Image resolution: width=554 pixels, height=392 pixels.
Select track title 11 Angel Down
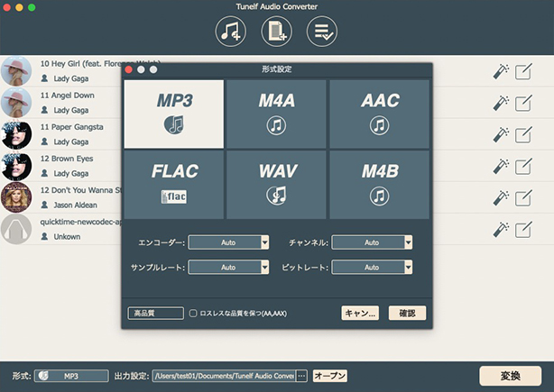click(68, 96)
